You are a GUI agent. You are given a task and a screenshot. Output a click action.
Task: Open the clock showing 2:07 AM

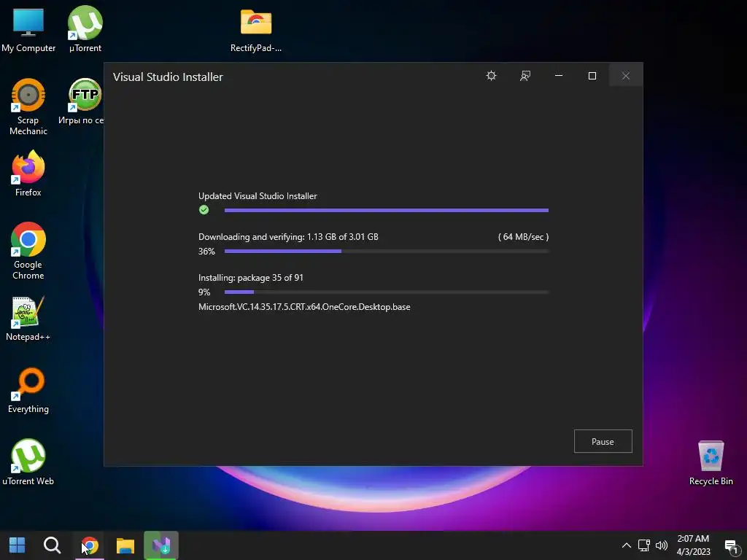click(693, 545)
